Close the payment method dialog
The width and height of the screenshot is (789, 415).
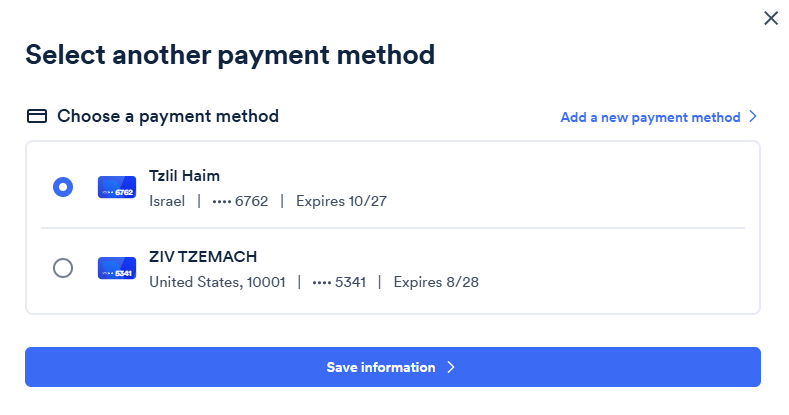click(770, 18)
